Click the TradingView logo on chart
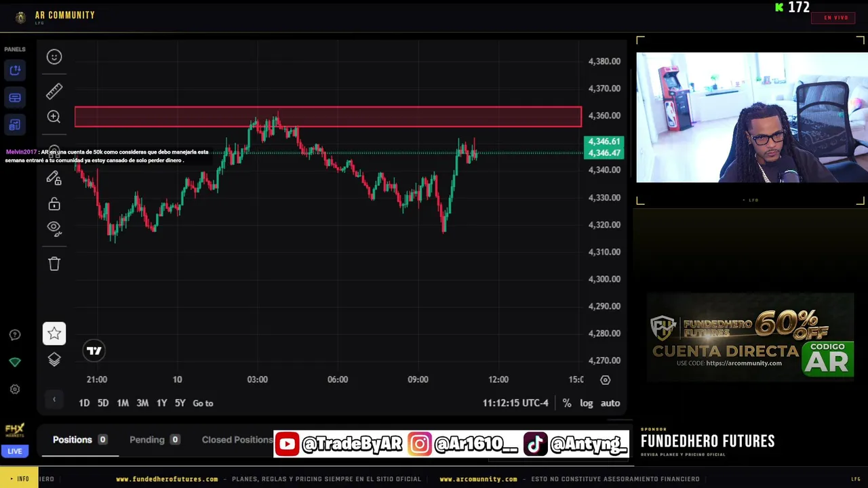868x488 pixels. (x=94, y=350)
